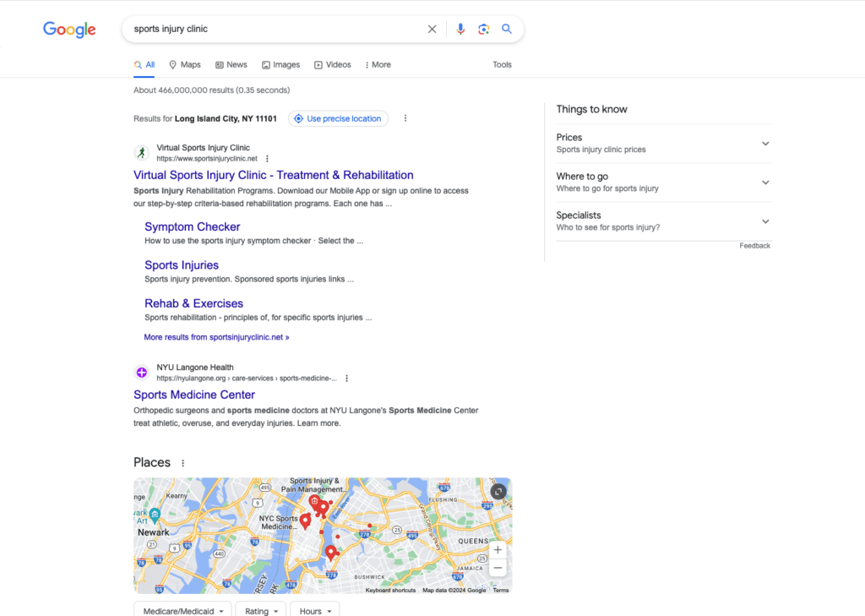
Task: Zoom in on the Places map
Action: [x=498, y=550]
